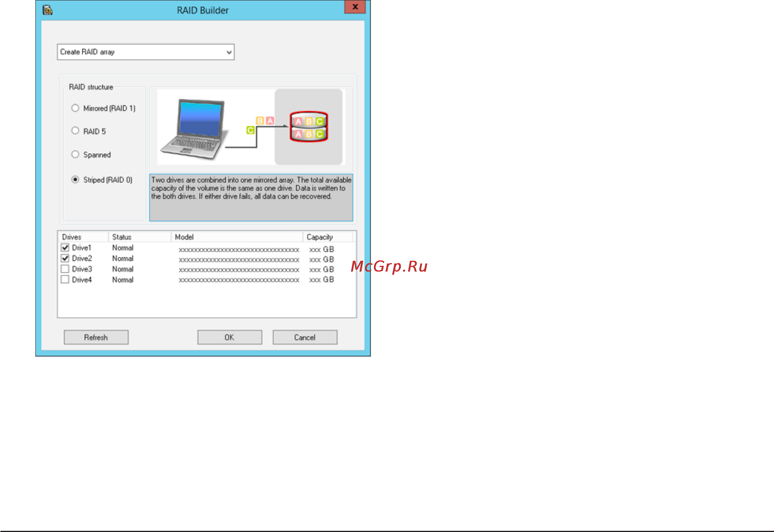Image resolution: width=774 pixels, height=532 pixels.
Task: Click the Refresh button
Action: (x=96, y=337)
